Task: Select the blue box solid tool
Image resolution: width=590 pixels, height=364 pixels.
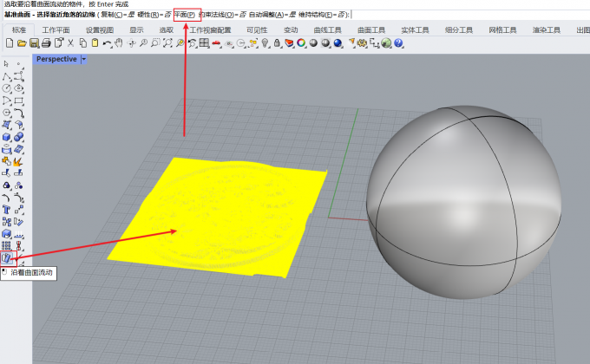Action: tap(6, 137)
